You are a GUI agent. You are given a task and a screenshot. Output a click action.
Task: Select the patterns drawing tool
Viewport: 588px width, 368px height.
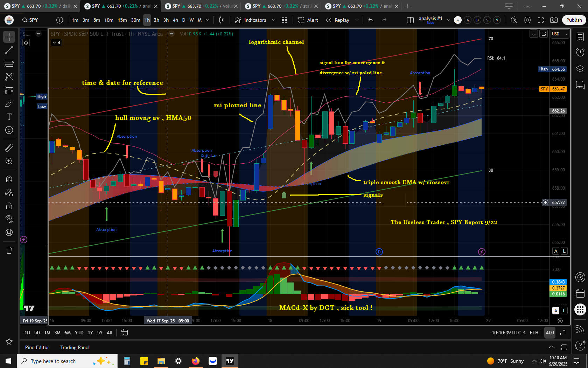[9, 77]
